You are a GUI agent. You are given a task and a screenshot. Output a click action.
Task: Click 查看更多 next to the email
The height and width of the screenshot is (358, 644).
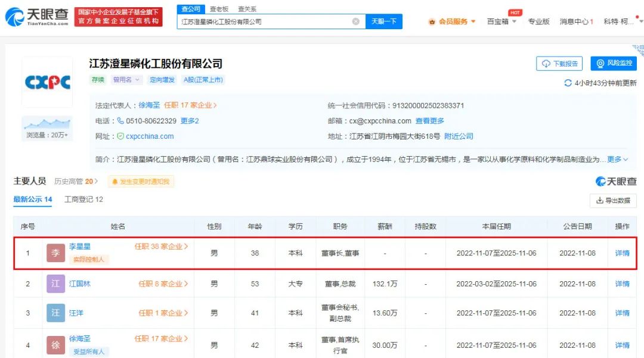[x=429, y=121]
